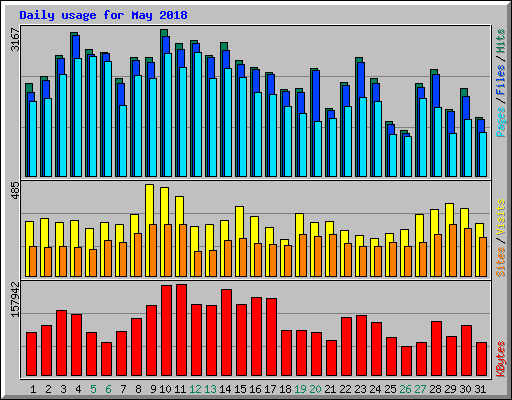Click the 'Files' legend label
This screenshot has height=400, width=512.
(500, 80)
